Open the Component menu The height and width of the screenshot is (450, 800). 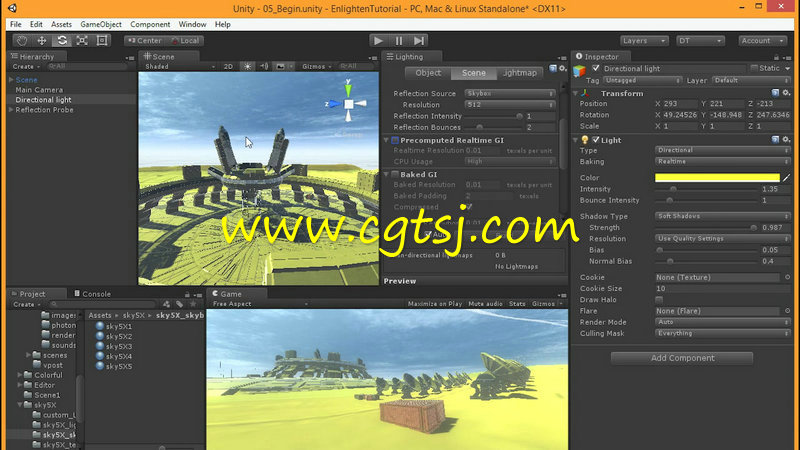click(150, 24)
